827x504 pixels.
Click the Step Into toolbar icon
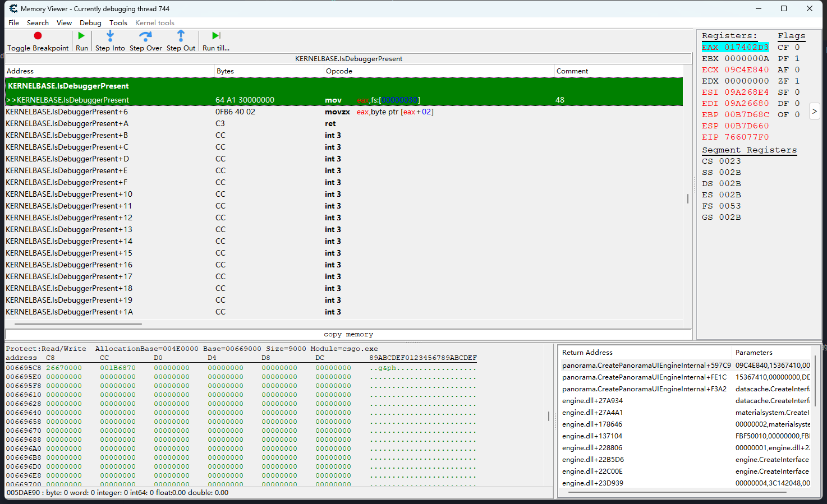pos(110,36)
